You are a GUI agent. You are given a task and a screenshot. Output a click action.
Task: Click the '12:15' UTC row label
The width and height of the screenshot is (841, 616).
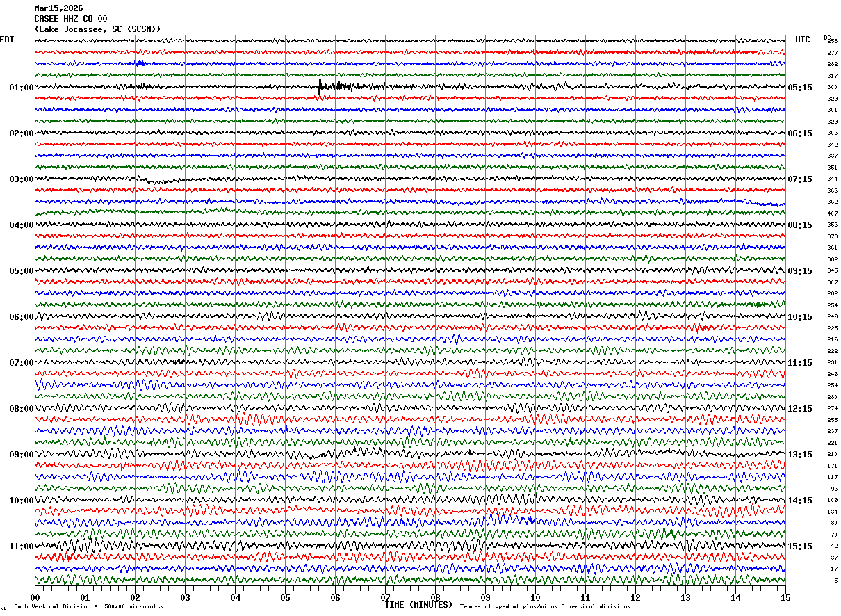point(800,409)
